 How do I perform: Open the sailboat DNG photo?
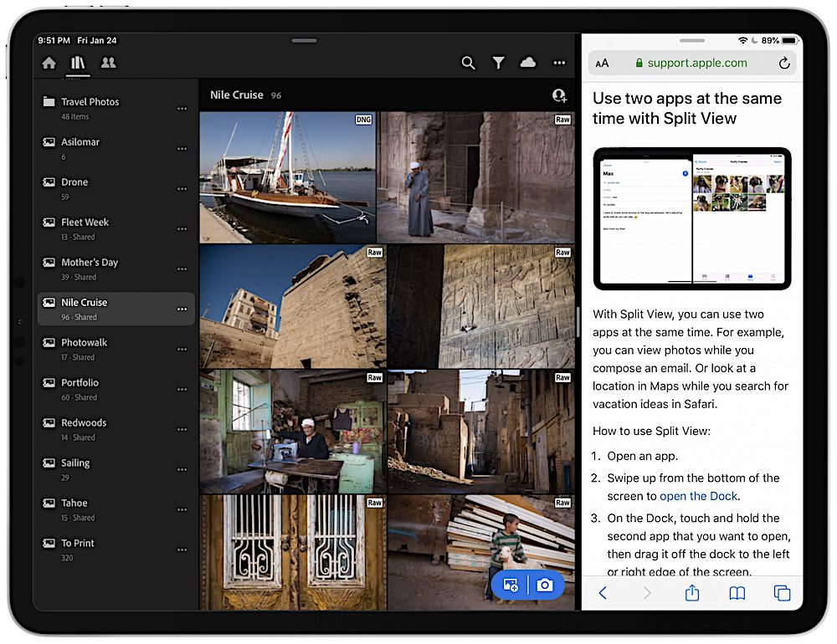288,177
